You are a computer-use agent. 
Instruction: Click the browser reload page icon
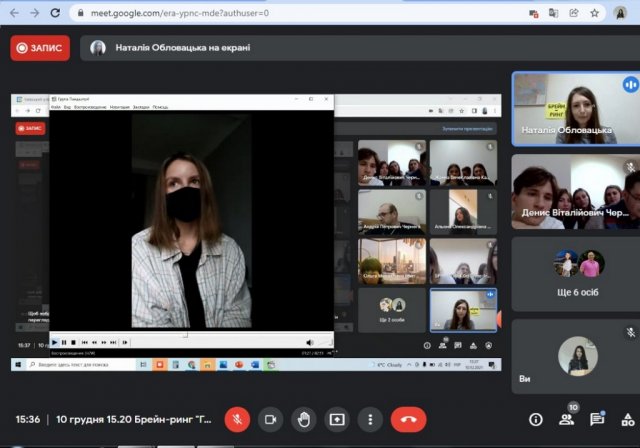(x=57, y=13)
